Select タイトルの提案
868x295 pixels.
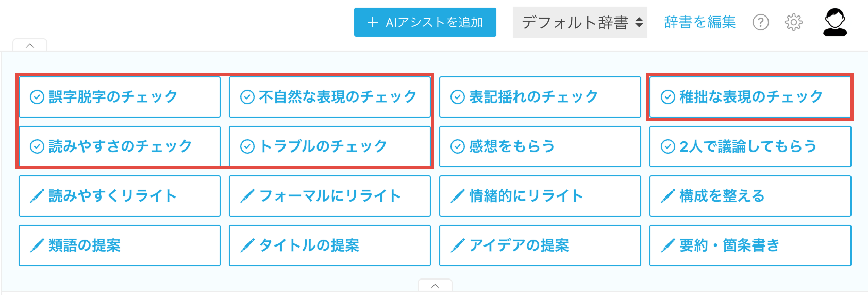[330, 245]
